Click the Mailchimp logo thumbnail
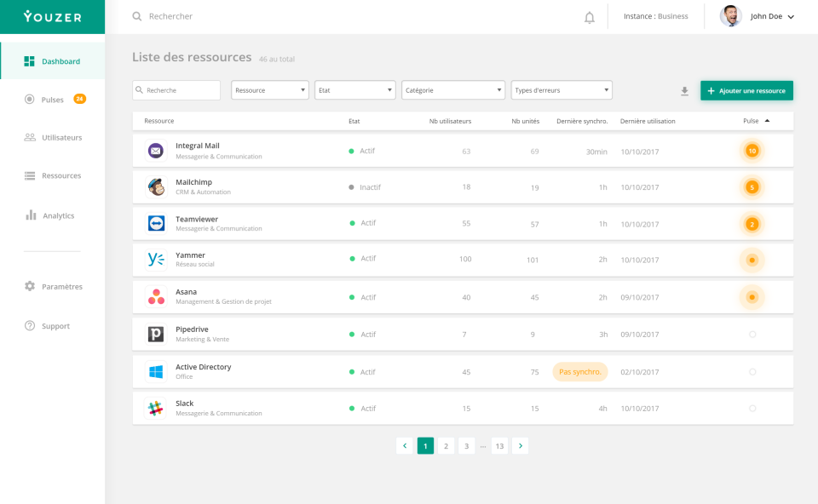 click(x=156, y=187)
